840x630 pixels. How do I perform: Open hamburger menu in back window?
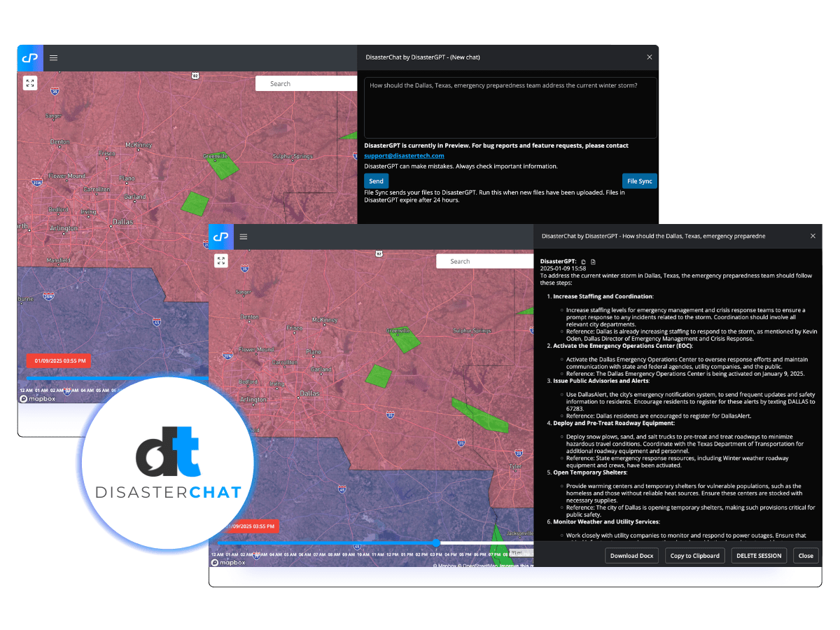click(53, 57)
